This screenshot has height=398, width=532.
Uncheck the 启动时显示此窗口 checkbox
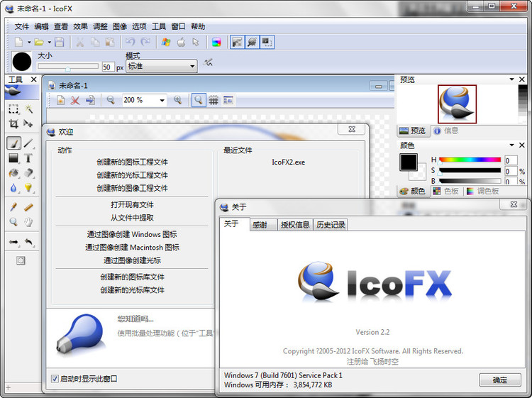(x=55, y=379)
